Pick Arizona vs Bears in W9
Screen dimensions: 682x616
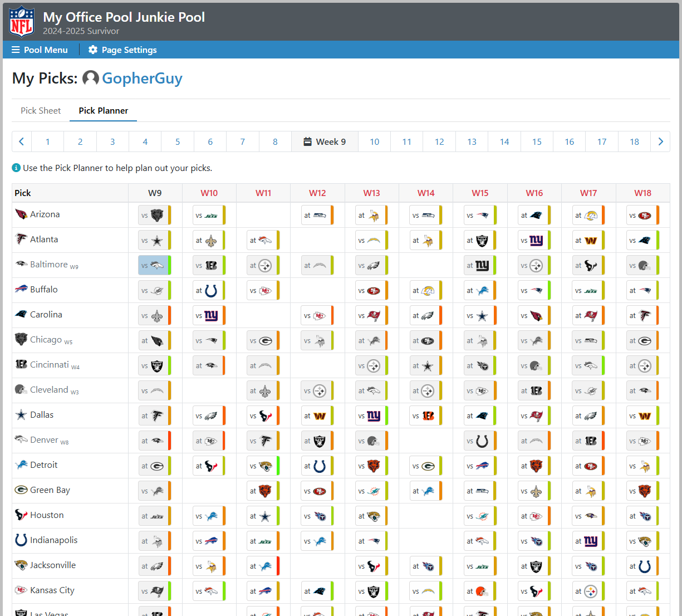154,216
